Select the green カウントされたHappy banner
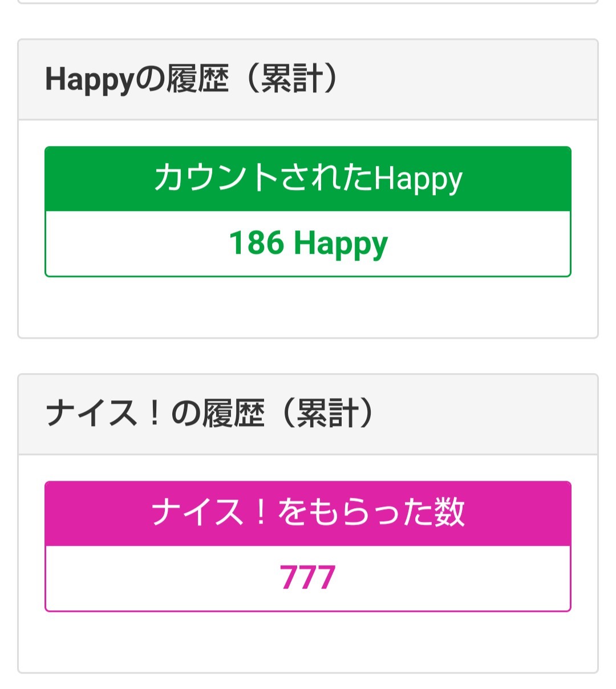The image size is (616, 689). [x=308, y=179]
